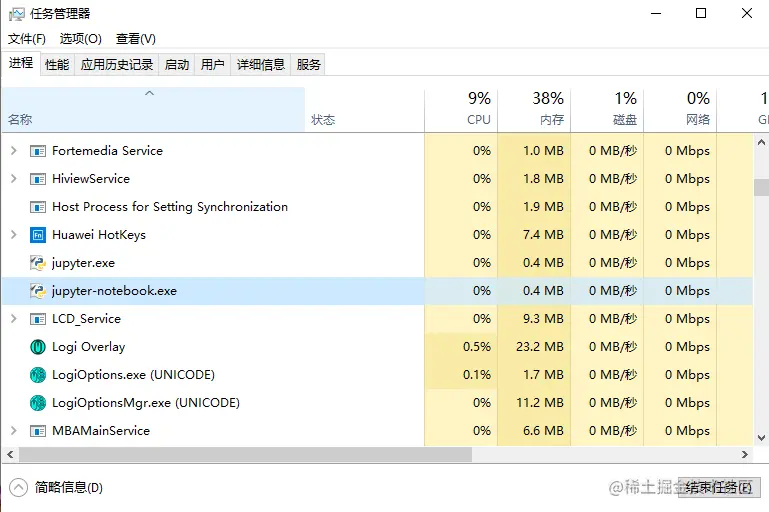Expand the Fortemedia Service process group
The height and width of the screenshot is (512, 769).
[14, 151]
